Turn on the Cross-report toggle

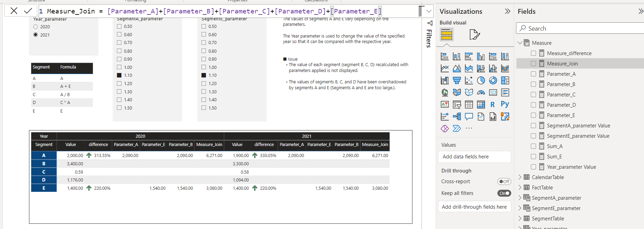pos(504,181)
